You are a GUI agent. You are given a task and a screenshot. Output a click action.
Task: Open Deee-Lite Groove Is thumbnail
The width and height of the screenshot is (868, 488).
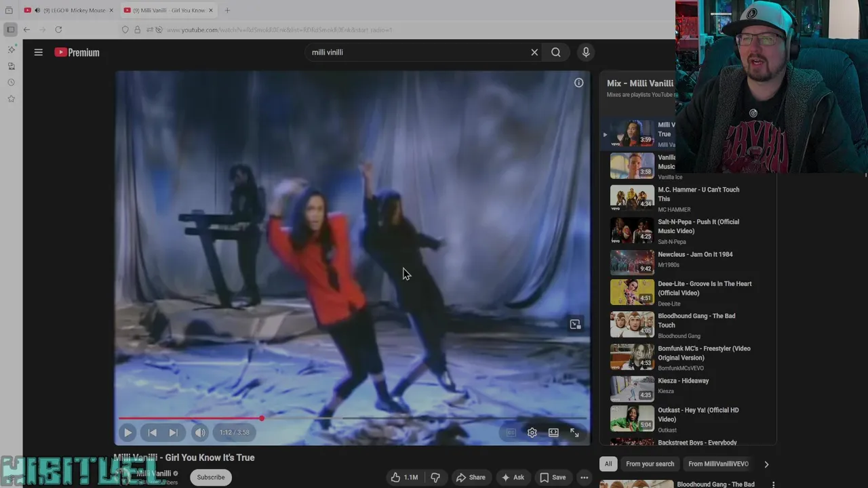pyautogui.click(x=632, y=291)
